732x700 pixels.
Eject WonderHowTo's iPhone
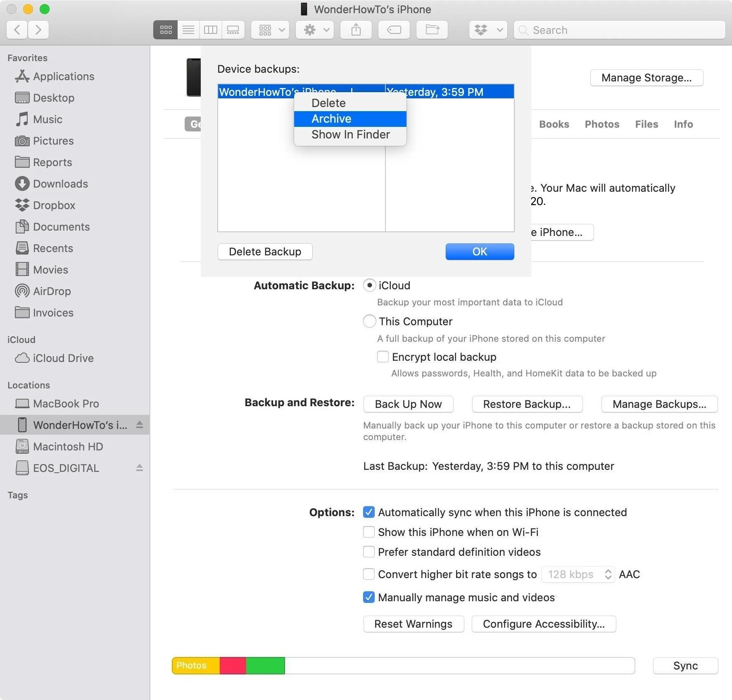point(140,425)
